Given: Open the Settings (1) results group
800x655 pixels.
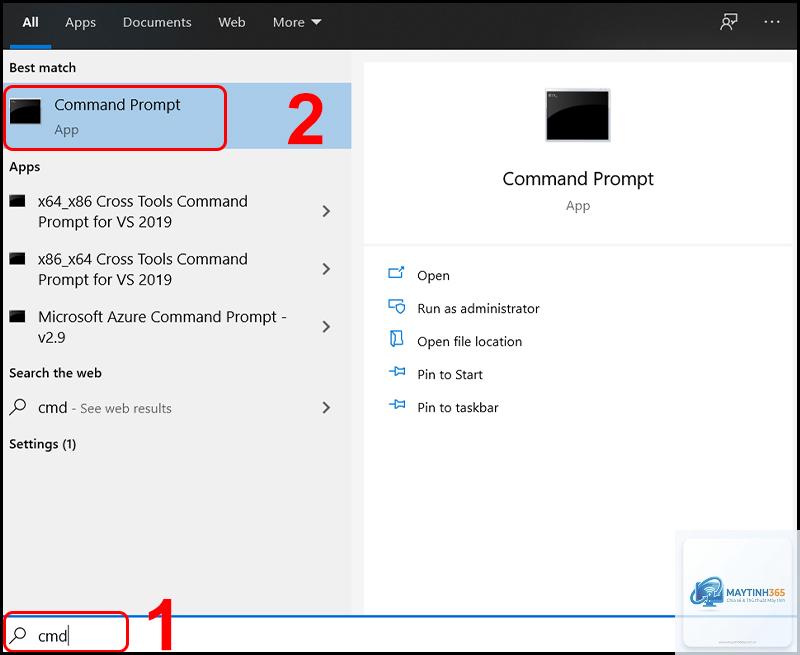Looking at the screenshot, I should click(x=43, y=444).
